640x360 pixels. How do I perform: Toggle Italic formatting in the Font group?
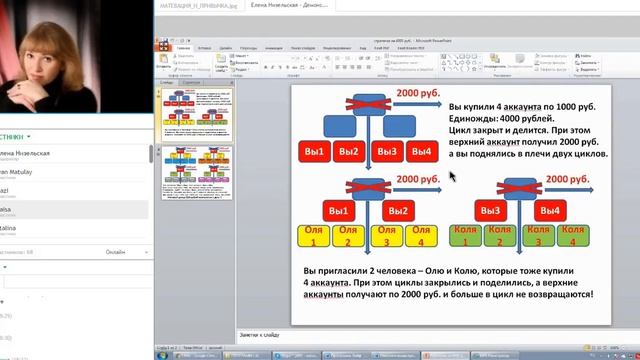(273, 67)
